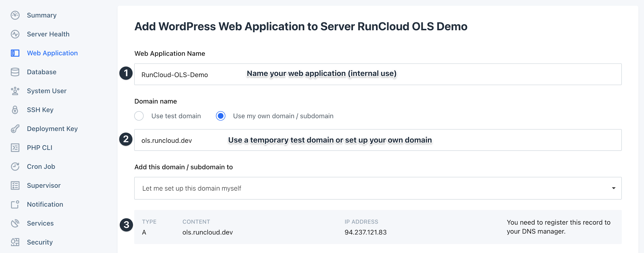Viewport: 644px width, 253px height.
Task: Go to Notification settings
Action: point(45,204)
